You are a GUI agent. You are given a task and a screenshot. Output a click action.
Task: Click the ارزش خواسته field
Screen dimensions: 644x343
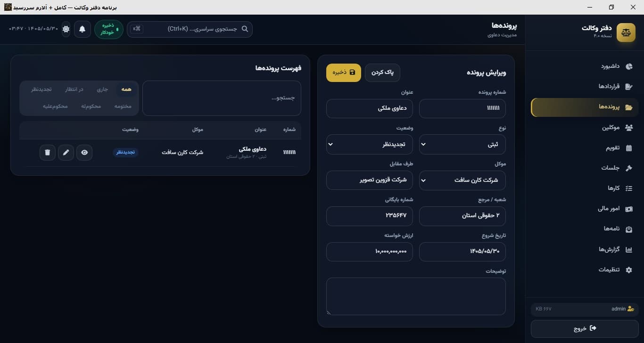[370, 252]
